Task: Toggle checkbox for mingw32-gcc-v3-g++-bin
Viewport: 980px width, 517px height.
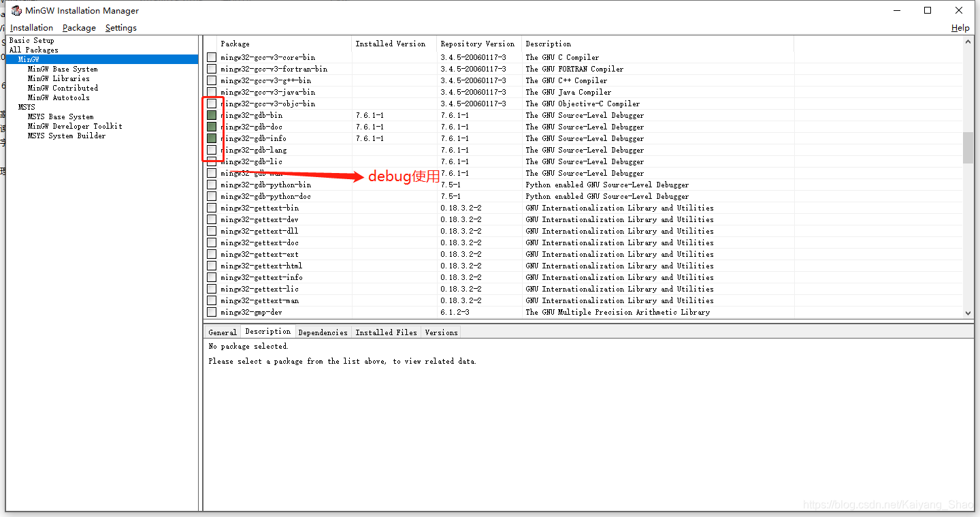Action: pos(212,80)
